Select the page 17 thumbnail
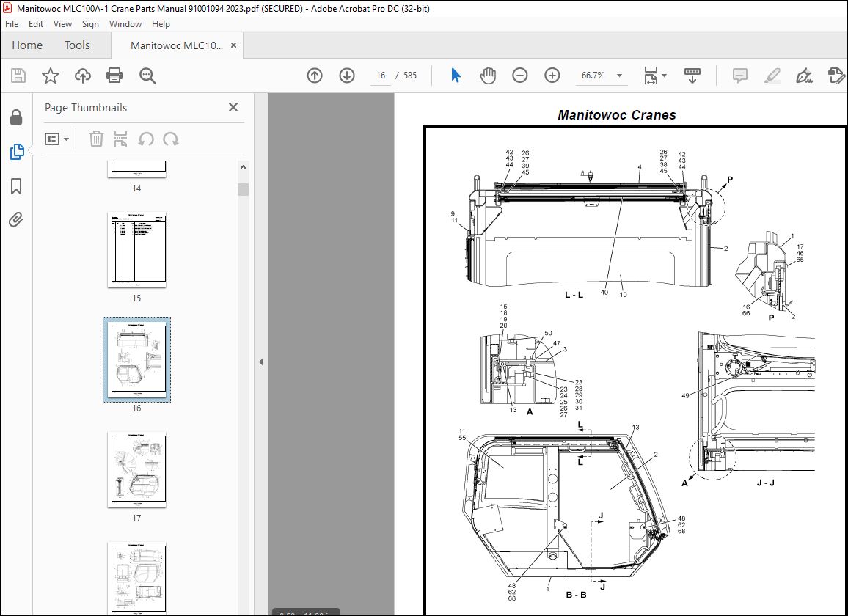Viewport: 848px width, 616px height. [x=137, y=470]
